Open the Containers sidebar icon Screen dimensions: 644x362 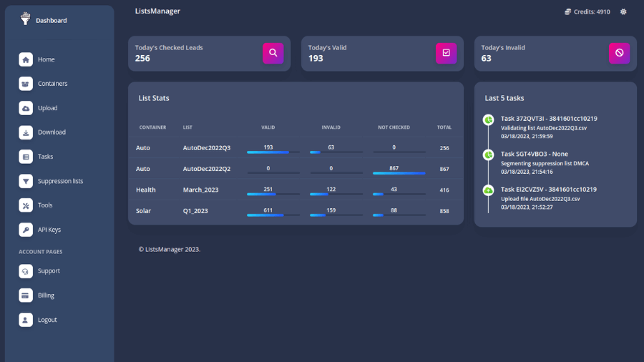tap(26, 84)
